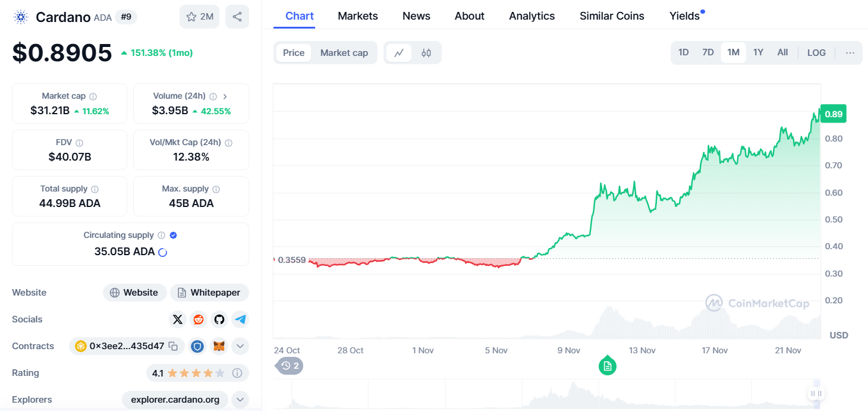Show Total supply info icon
The width and height of the screenshot is (868, 411).
click(x=95, y=189)
